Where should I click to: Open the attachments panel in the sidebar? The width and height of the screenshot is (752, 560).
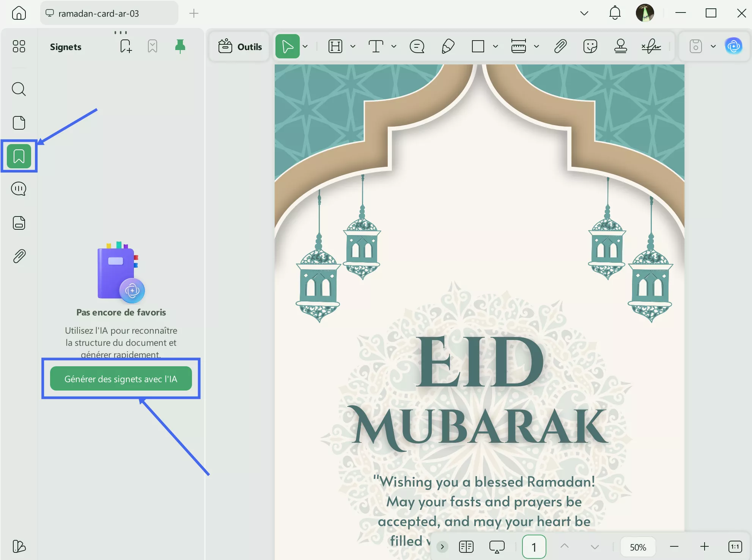[19, 256]
